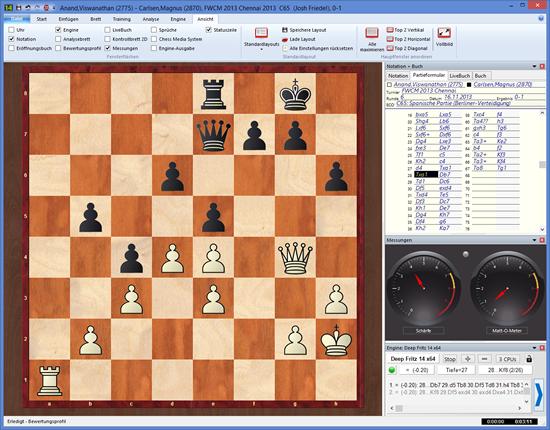This screenshot has width=550, height=430.
Task: Click the Stop engine button
Action: pos(450,359)
